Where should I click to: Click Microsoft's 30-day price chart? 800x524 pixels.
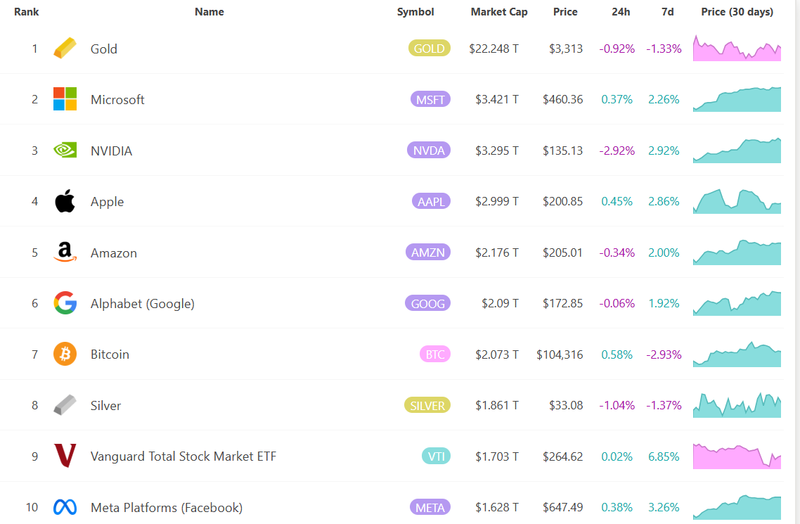[x=737, y=99]
